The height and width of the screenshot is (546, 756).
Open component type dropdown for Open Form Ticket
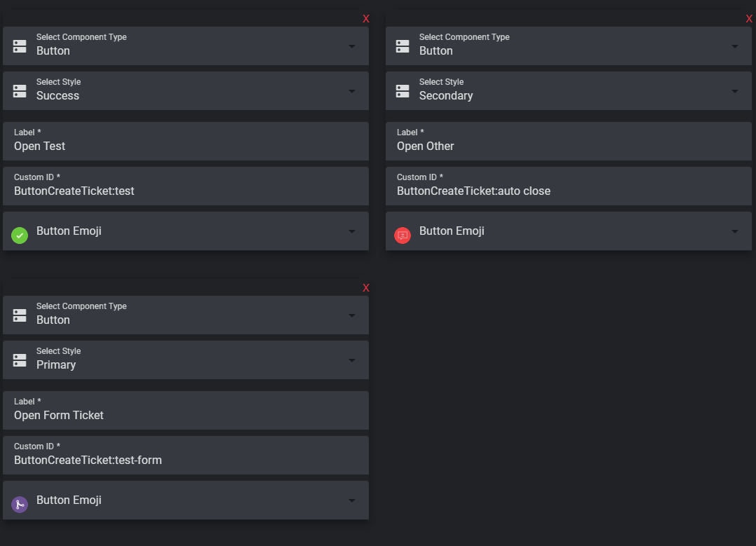point(352,315)
